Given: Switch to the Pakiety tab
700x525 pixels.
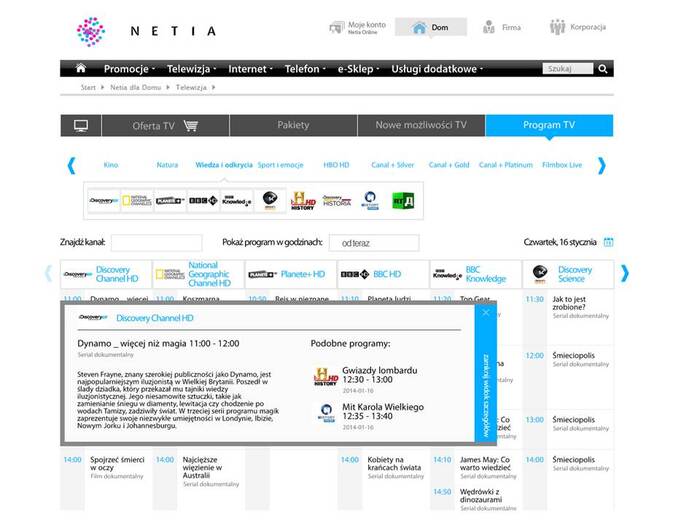Looking at the screenshot, I should click(293, 125).
